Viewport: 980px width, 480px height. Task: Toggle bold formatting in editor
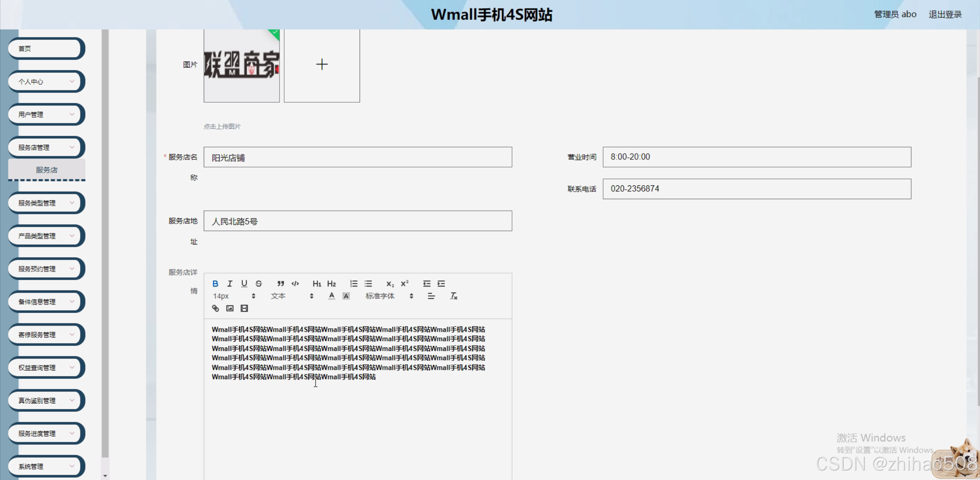215,283
